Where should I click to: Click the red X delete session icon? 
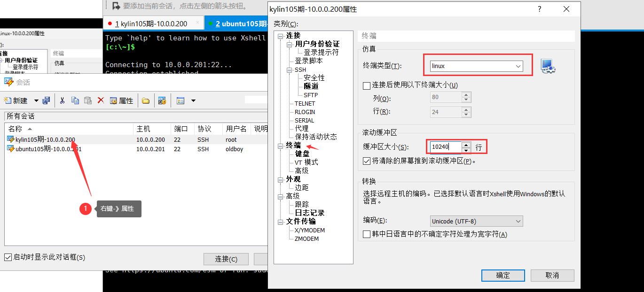[101, 100]
